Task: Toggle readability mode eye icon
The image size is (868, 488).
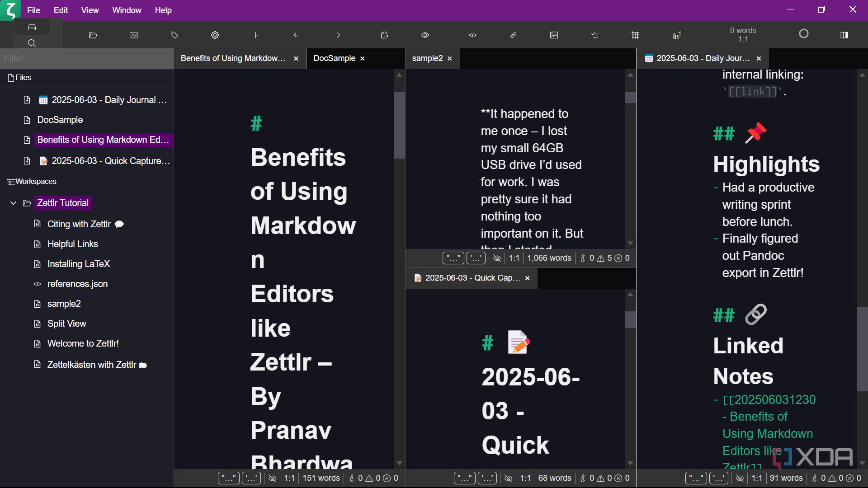Action: coord(425,35)
